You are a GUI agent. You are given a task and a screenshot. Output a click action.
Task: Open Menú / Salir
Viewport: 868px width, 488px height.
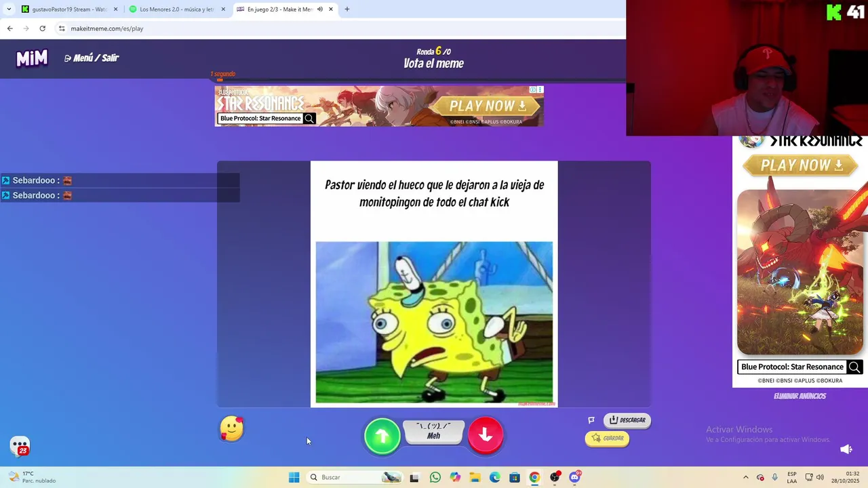(92, 58)
